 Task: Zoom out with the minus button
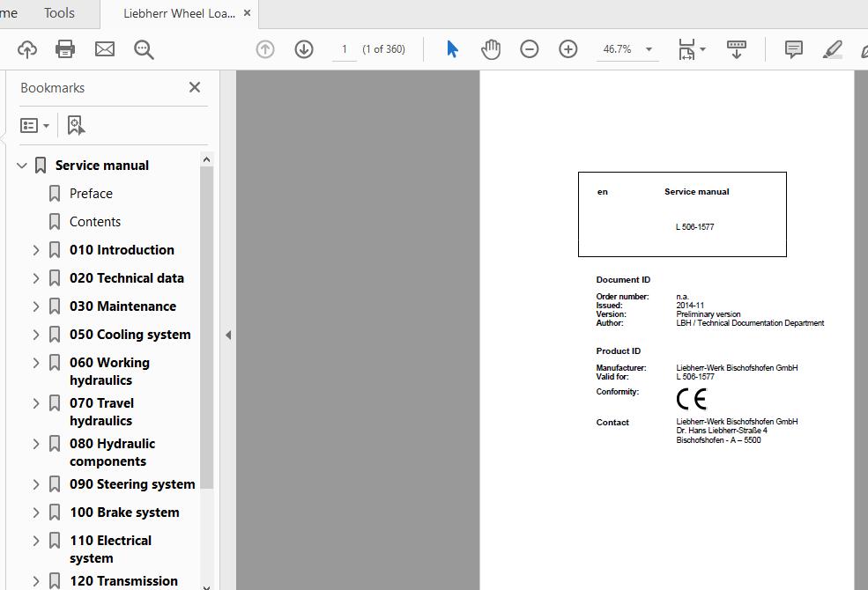click(530, 49)
